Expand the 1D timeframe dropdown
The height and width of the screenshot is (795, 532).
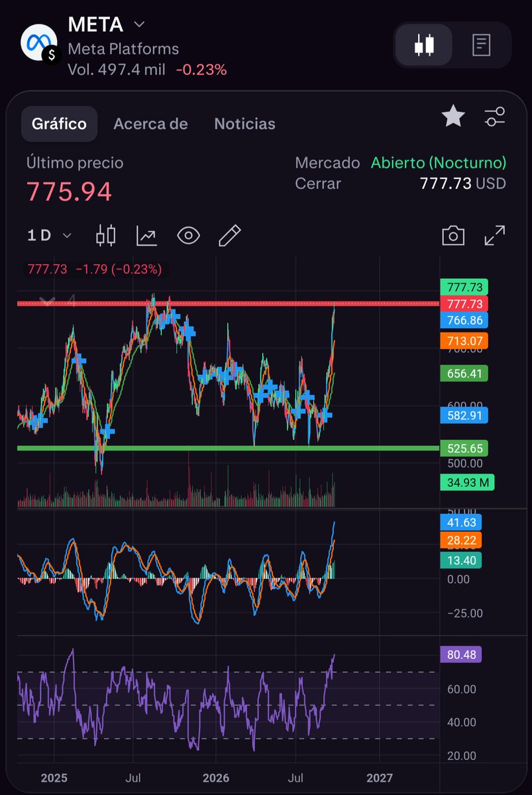[x=49, y=235]
